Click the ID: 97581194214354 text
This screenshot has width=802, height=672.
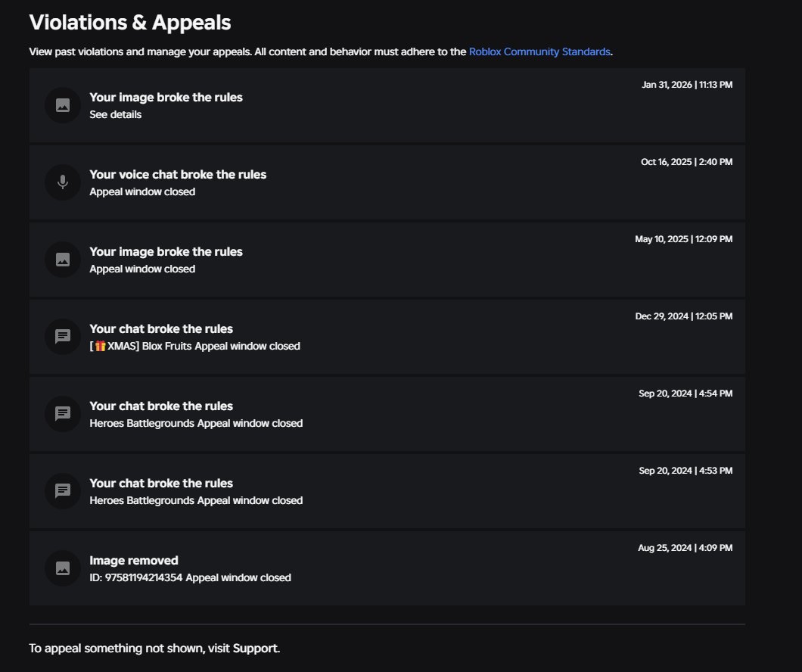136,578
